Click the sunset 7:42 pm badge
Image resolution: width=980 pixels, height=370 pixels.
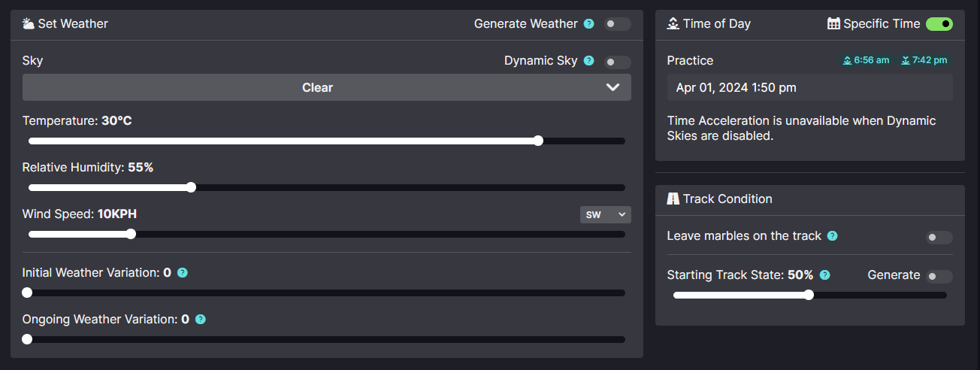pyautogui.click(x=924, y=60)
